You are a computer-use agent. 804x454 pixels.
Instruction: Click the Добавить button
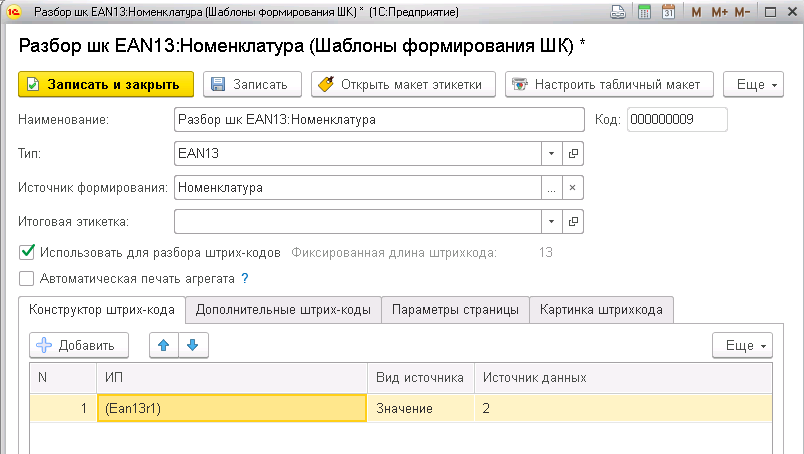click(79, 345)
